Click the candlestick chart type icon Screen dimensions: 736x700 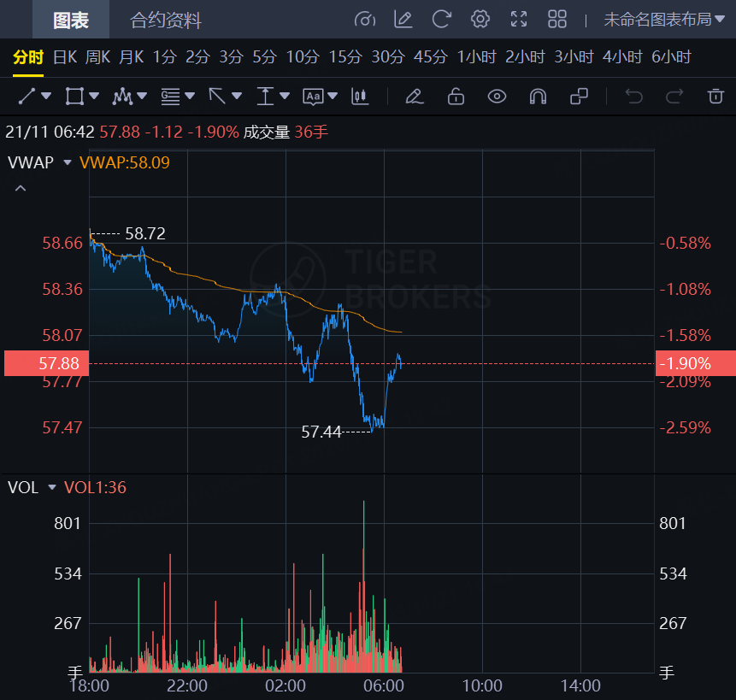click(x=361, y=96)
